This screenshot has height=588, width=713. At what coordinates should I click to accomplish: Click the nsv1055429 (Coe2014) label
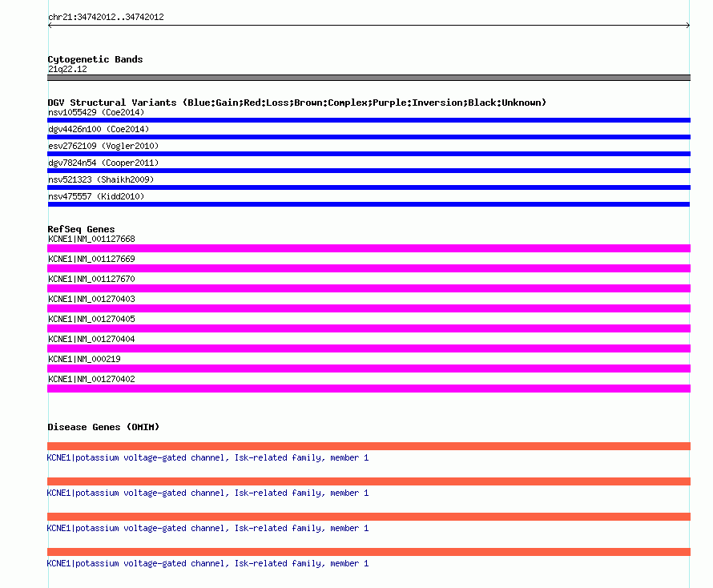[x=96, y=112]
